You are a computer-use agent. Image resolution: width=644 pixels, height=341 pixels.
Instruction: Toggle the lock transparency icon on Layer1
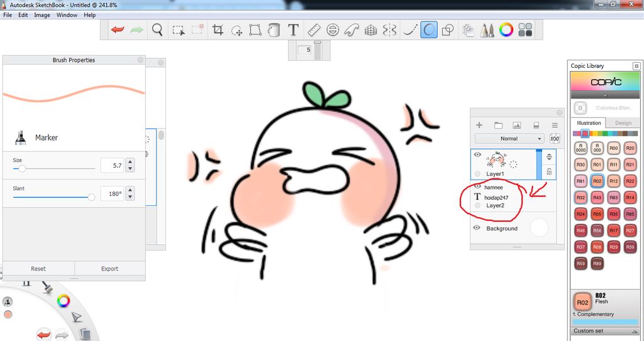pos(550,171)
